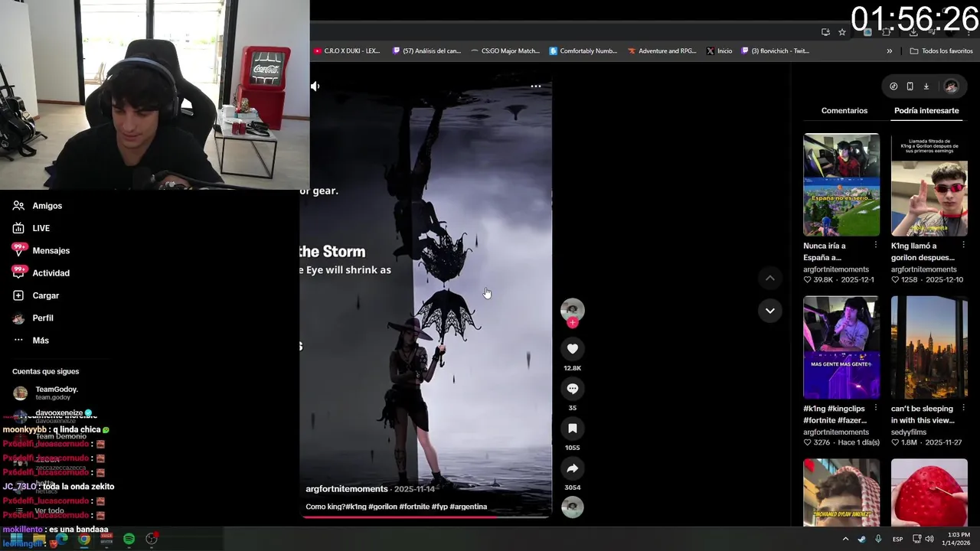Open options for '#k1ng #kingclips' card
Viewport: 980px width, 551px height.
[x=875, y=409]
